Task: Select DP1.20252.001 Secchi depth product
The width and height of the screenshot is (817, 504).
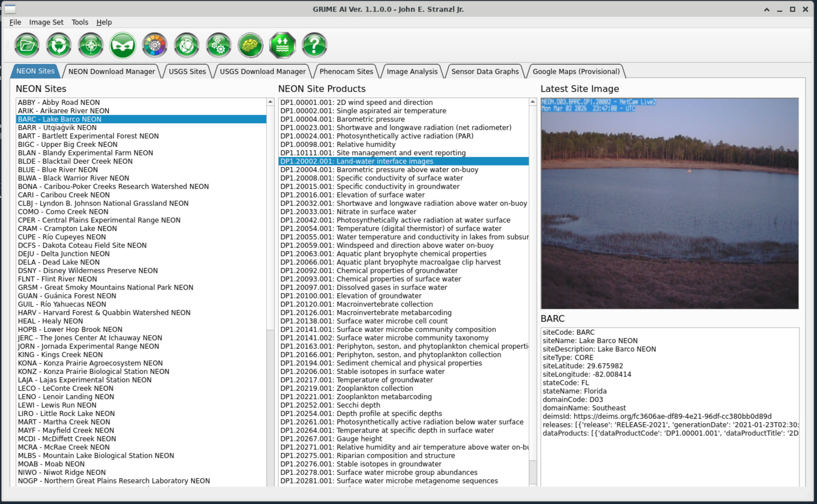Action: click(330, 405)
